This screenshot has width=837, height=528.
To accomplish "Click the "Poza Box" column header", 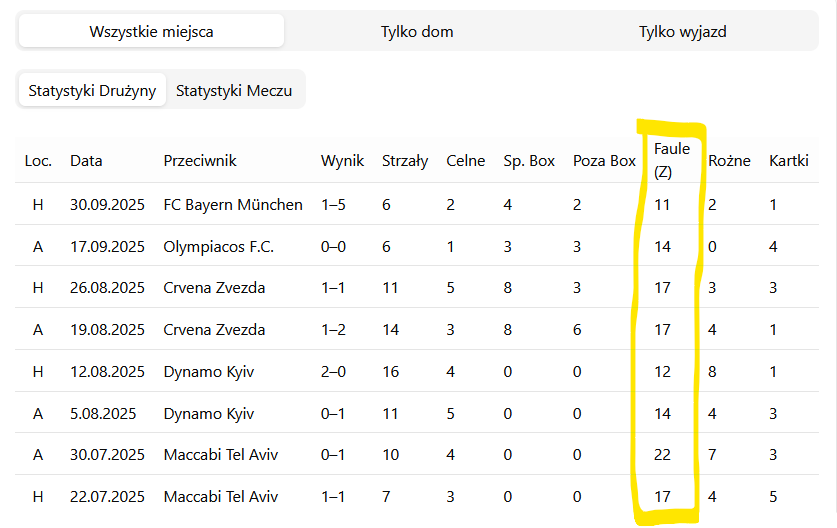I will (x=604, y=160).
